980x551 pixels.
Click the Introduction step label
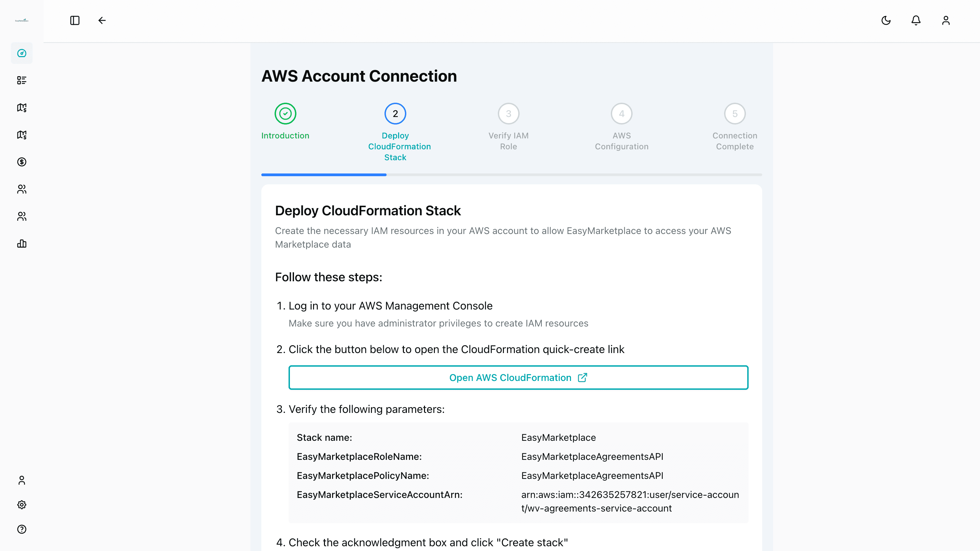(x=285, y=136)
